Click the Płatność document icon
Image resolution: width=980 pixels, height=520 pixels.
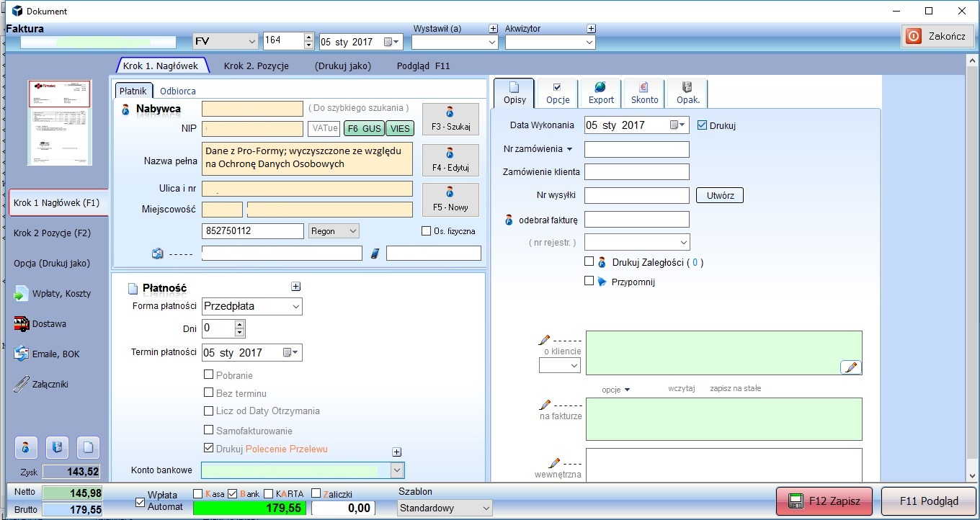133,289
